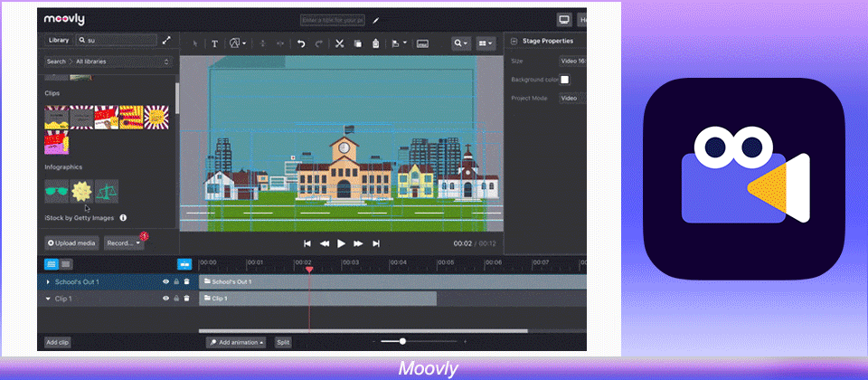Screen dimensions: 868x380
Task: Click the library search field
Action: coord(117,40)
